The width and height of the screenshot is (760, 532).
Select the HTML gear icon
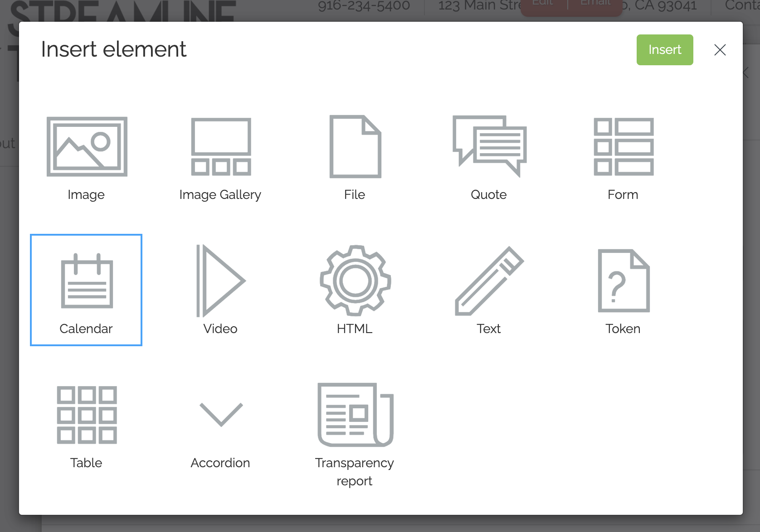[355, 281]
